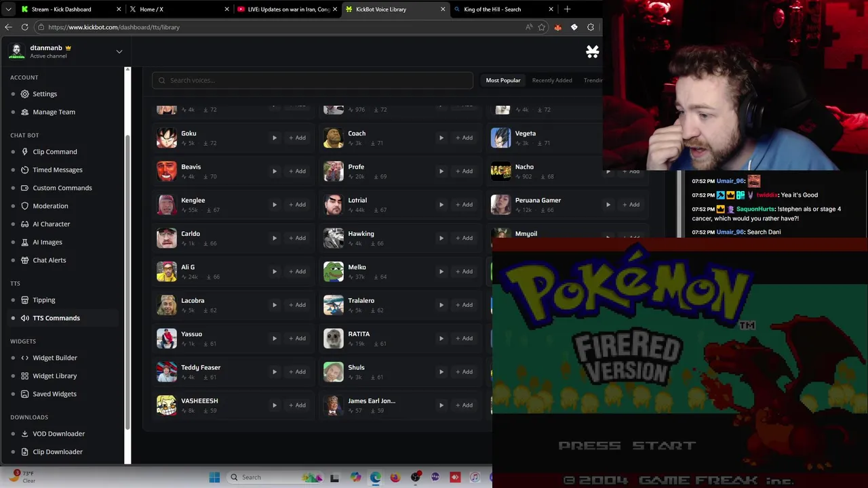Click the Yassuo voice name

(x=191, y=334)
